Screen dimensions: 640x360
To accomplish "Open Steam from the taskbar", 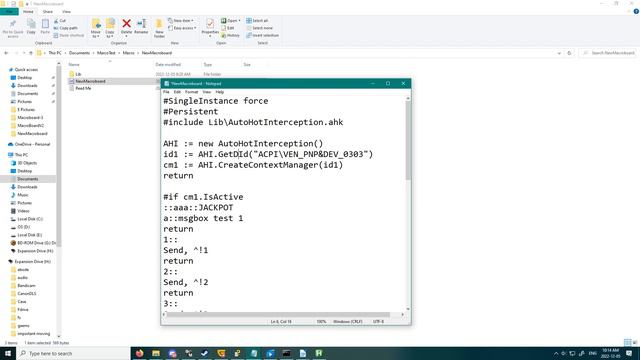I will tap(204, 353).
